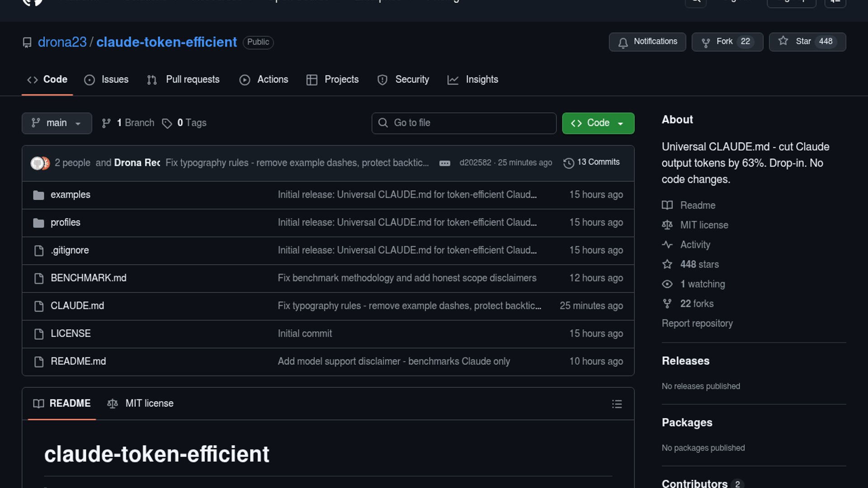The image size is (868, 488).
Task: Expand the green Code dropdown
Action: click(598, 123)
